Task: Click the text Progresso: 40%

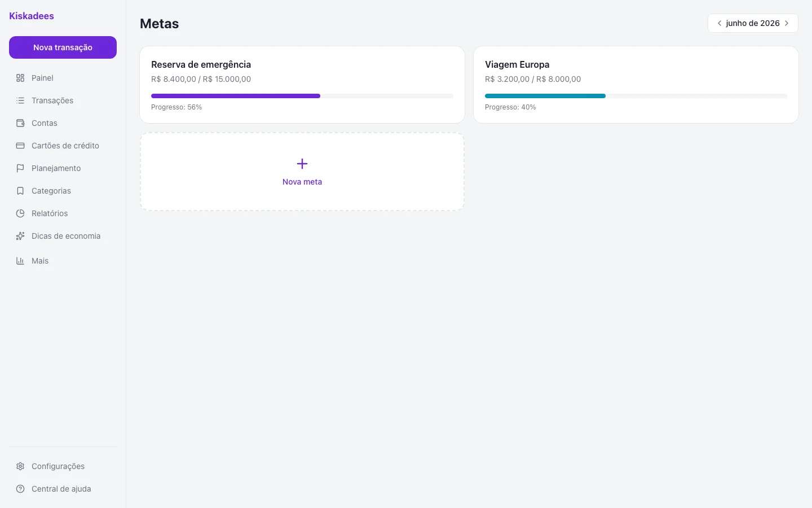Action: (x=510, y=107)
